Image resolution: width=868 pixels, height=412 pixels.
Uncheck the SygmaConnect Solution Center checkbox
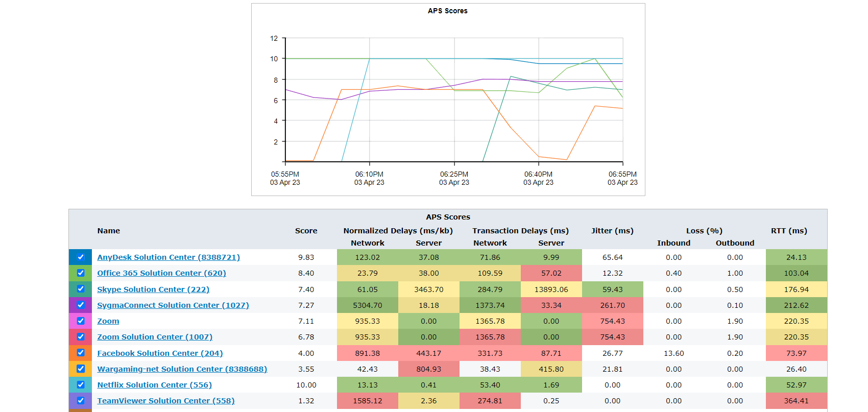pos(81,305)
